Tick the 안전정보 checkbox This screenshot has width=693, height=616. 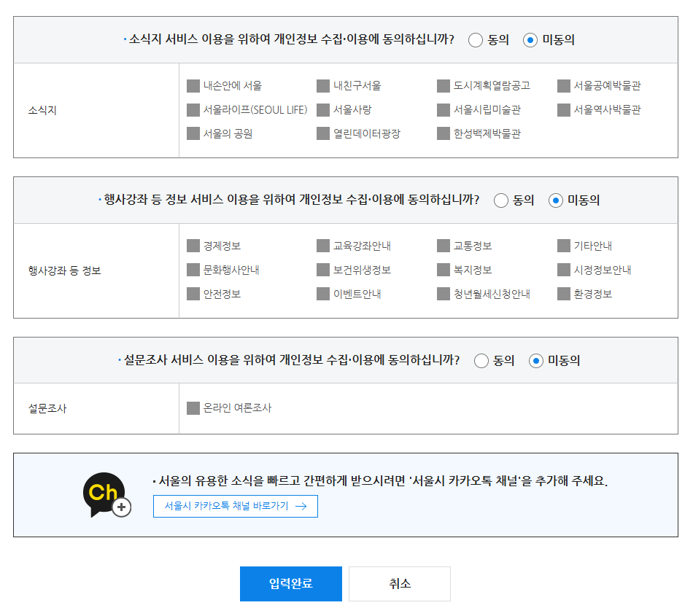tap(193, 294)
